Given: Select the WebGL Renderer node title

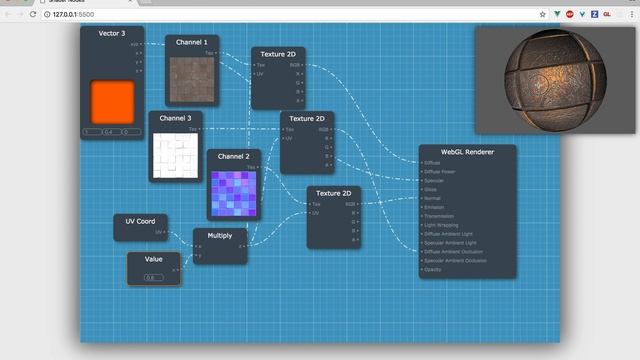Looking at the screenshot, I should coord(467,152).
